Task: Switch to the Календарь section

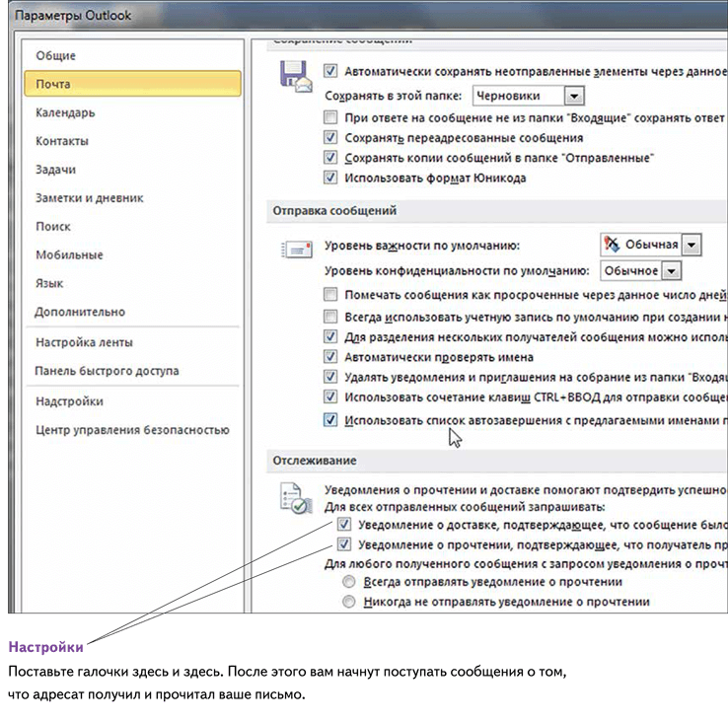Action: pos(65,112)
